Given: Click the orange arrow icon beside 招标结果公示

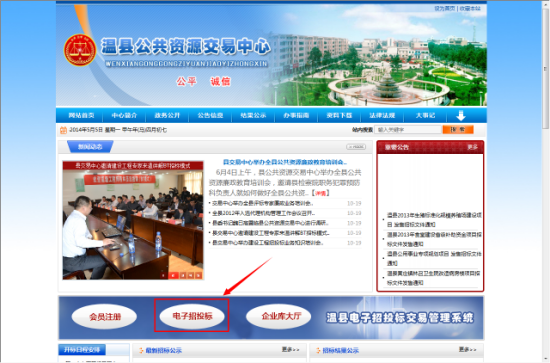Looking at the screenshot, I should (318, 350).
